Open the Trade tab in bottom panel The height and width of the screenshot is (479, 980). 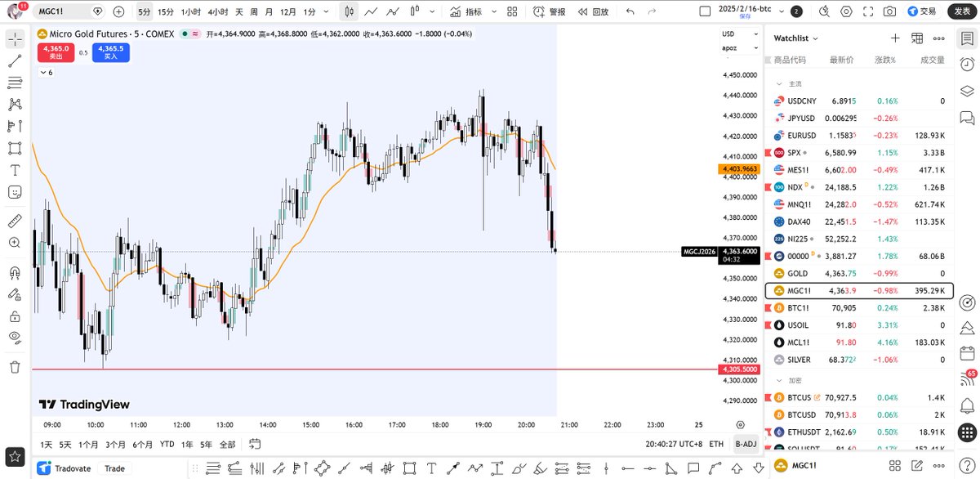coord(114,468)
